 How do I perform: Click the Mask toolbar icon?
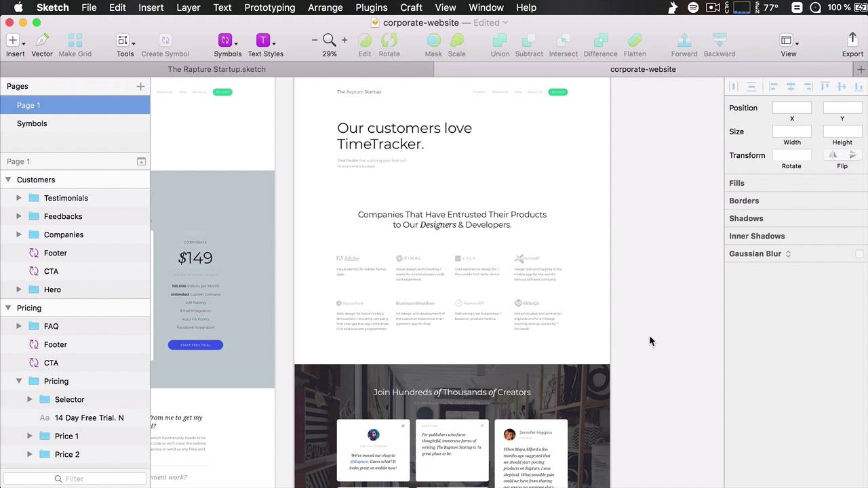[433, 41]
